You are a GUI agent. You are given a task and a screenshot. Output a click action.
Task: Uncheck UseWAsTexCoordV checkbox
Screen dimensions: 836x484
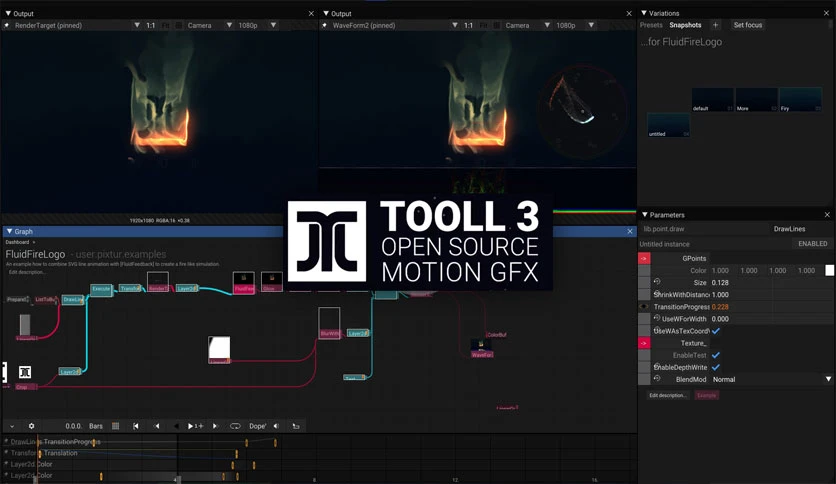click(x=716, y=331)
